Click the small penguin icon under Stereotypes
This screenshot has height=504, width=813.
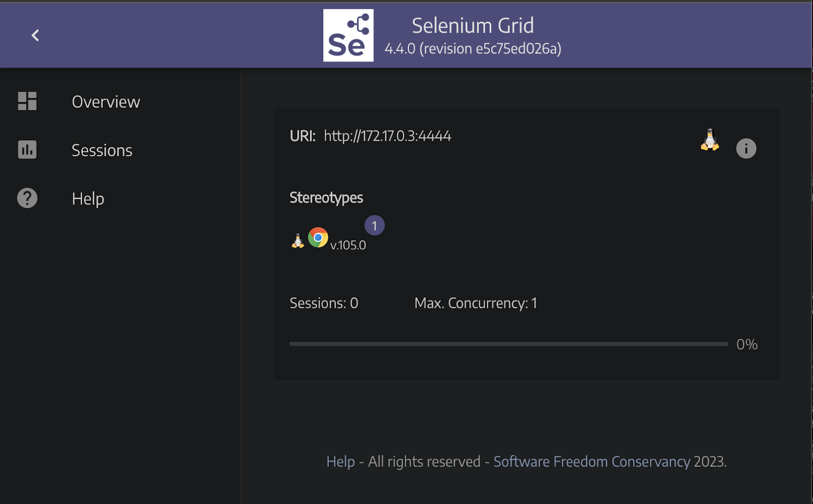click(x=298, y=241)
